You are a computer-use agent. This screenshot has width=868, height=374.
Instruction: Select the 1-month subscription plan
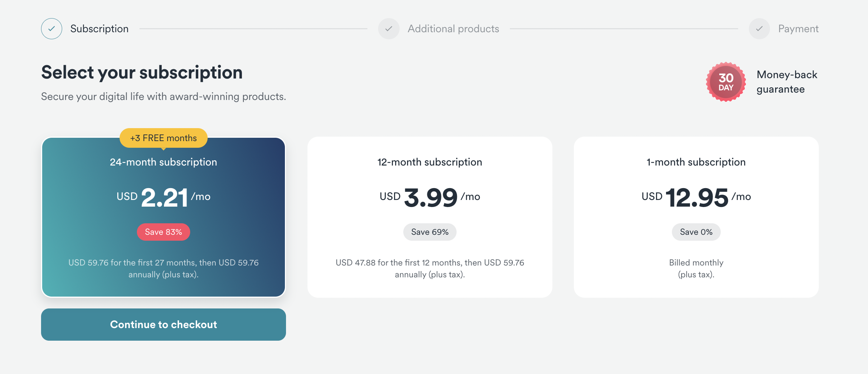pyautogui.click(x=696, y=217)
